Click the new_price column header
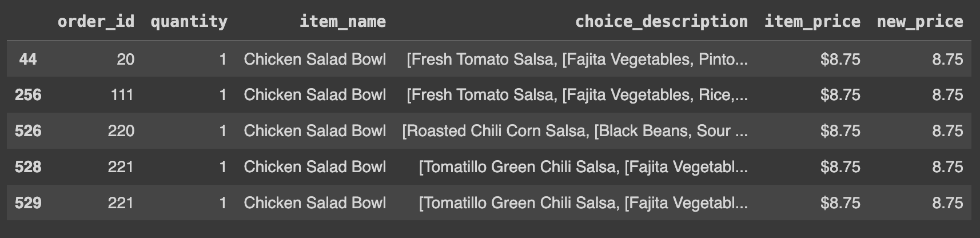Image resolution: width=980 pixels, height=238 pixels. pos(920,22)
